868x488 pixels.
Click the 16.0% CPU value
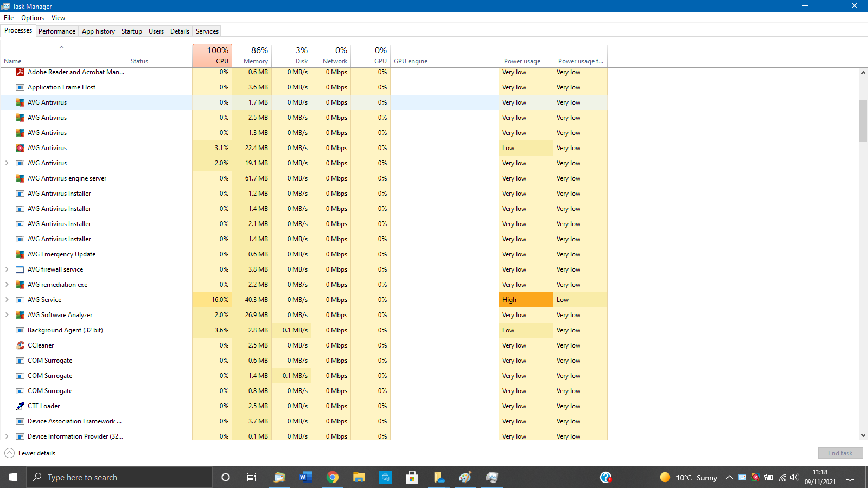pos(220,300)
